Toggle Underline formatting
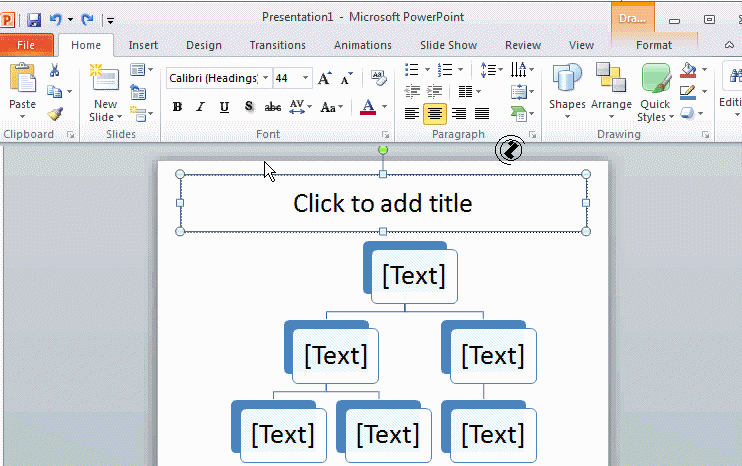This screenshot has width=742, height=466. tap(224, 107)
